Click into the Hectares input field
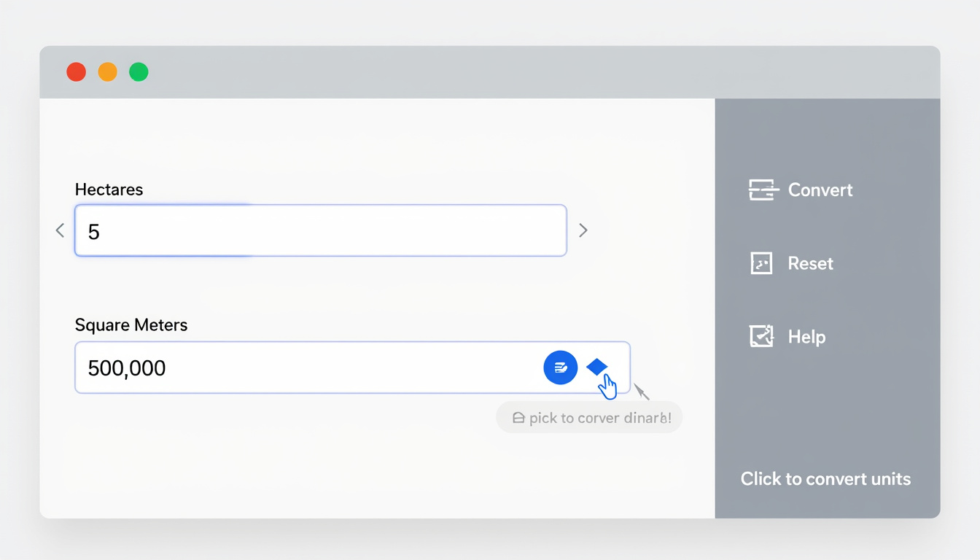Image resolution: width=980 pixels, height=560 pixels. coord(321,230)
